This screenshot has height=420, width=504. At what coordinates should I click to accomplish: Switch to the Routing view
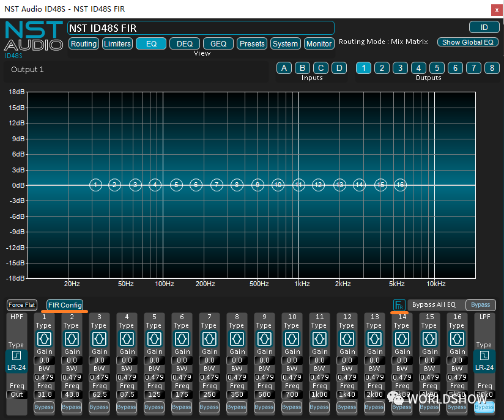84,43
